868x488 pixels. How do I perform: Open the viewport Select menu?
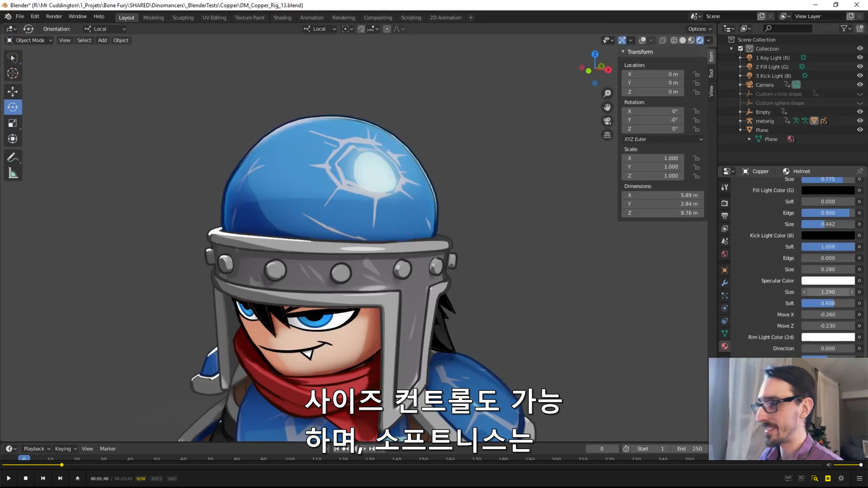coord(84,40)
